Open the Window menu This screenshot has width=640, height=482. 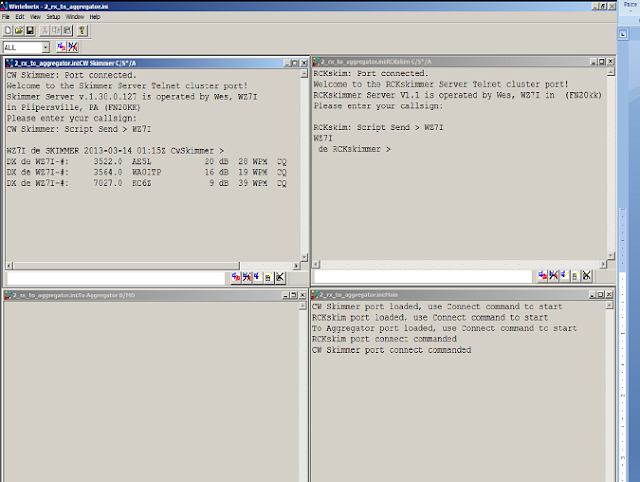tap(75, 17)
